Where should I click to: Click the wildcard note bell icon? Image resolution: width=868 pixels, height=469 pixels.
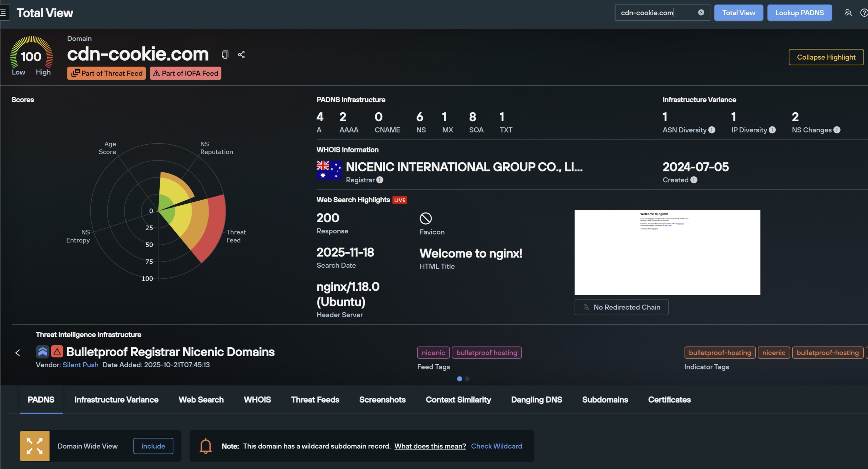[205, 446]
